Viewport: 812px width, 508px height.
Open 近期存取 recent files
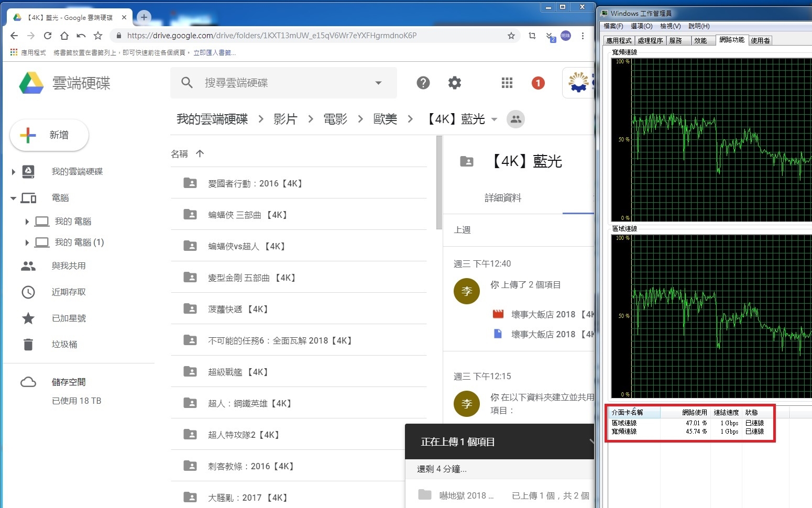69,292
